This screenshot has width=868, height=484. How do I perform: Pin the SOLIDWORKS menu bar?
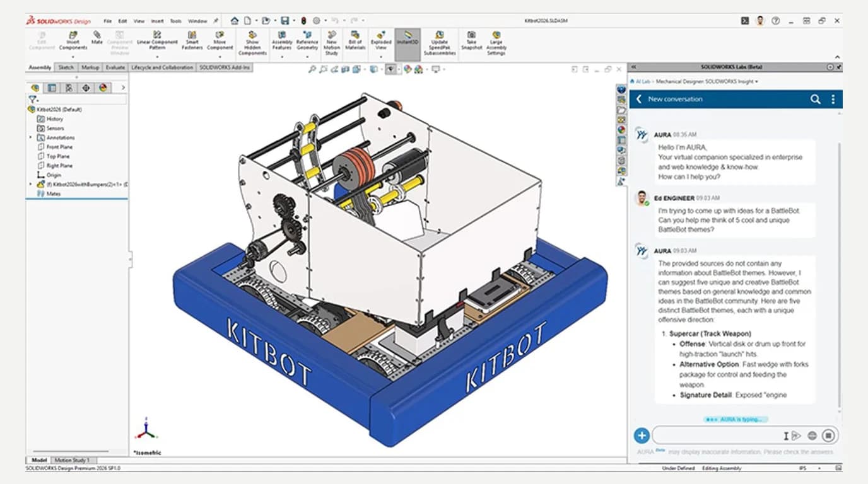point(216,21)
